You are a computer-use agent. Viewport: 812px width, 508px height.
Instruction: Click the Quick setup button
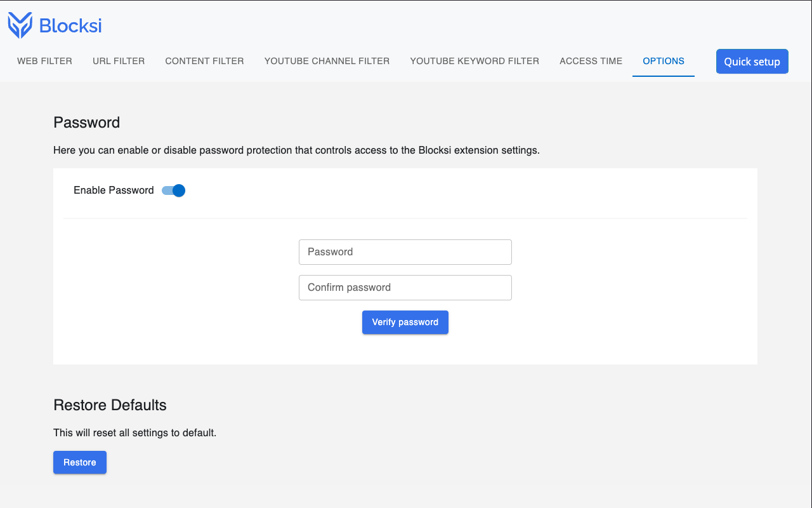click(x=752, y=62)
